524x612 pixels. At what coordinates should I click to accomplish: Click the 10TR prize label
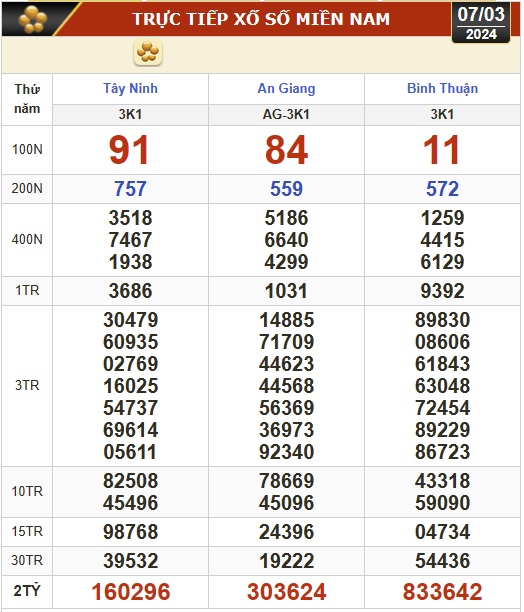pos(27,491)
